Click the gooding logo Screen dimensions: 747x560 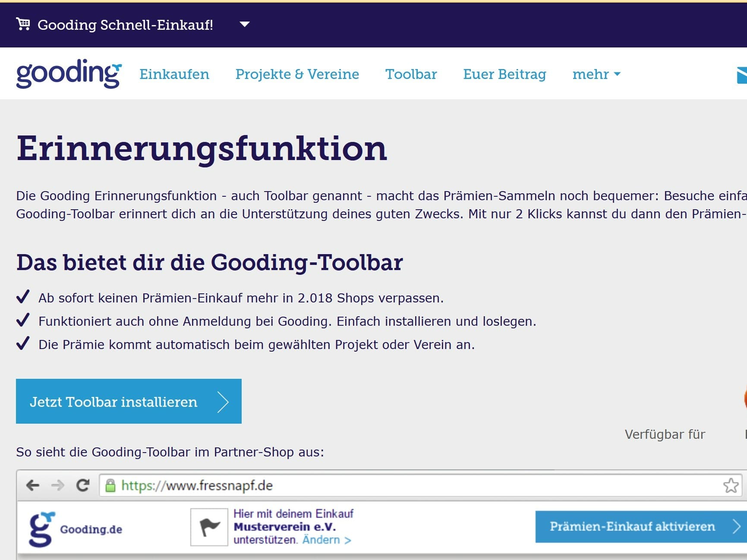69,74
